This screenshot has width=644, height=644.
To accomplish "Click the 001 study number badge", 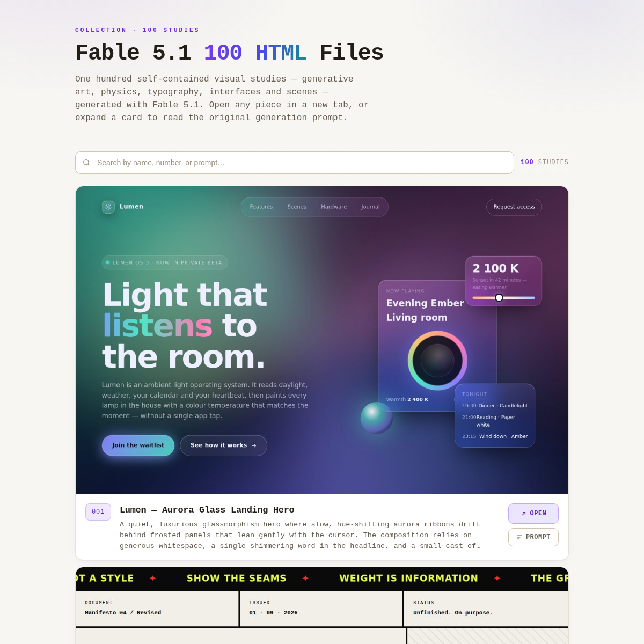I will [98, 512].
